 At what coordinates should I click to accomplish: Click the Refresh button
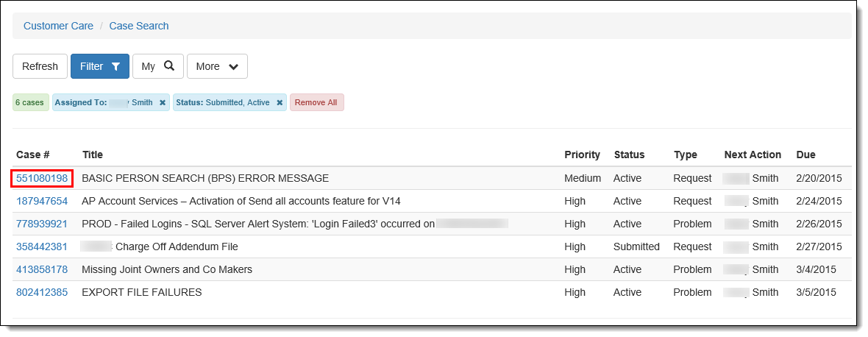(x=40, y=66)
